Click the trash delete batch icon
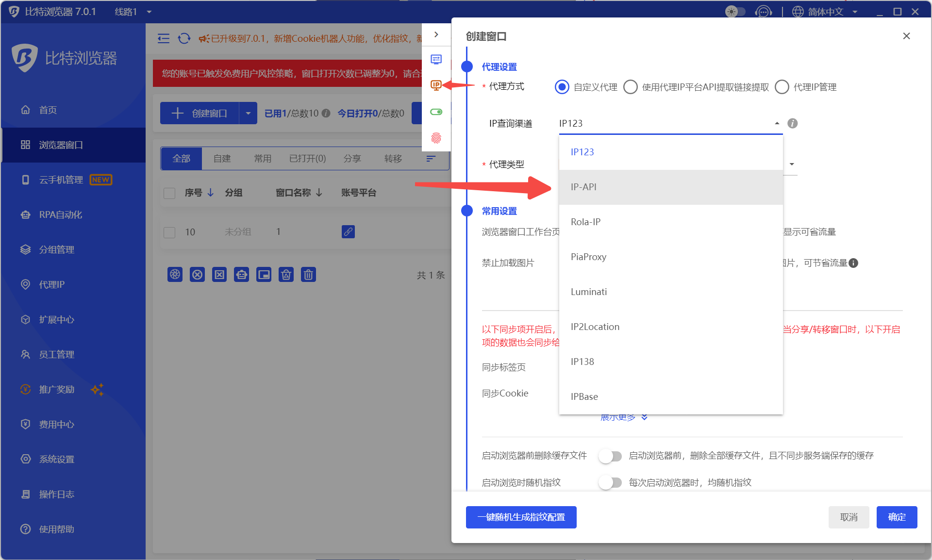 308,275
